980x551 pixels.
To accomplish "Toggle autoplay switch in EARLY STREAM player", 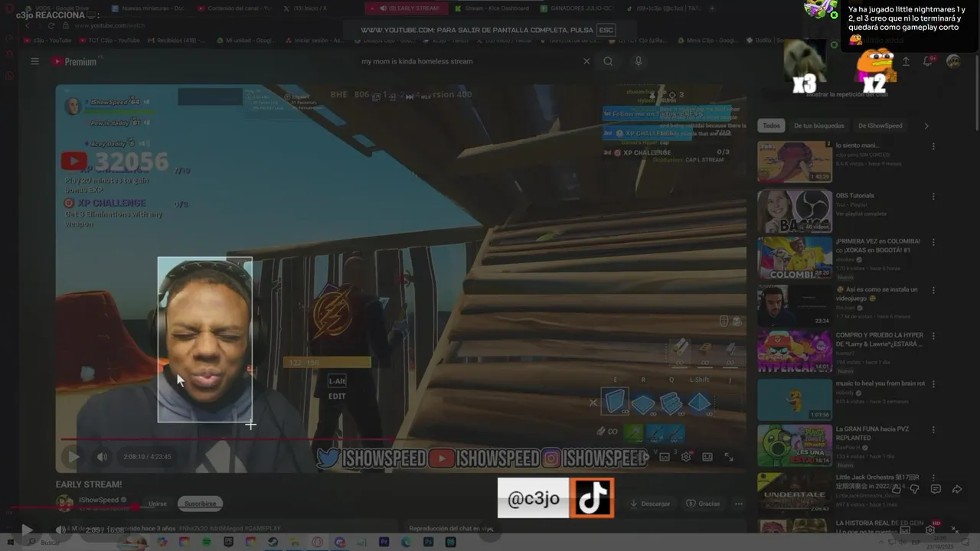I will tap(644, 457).
